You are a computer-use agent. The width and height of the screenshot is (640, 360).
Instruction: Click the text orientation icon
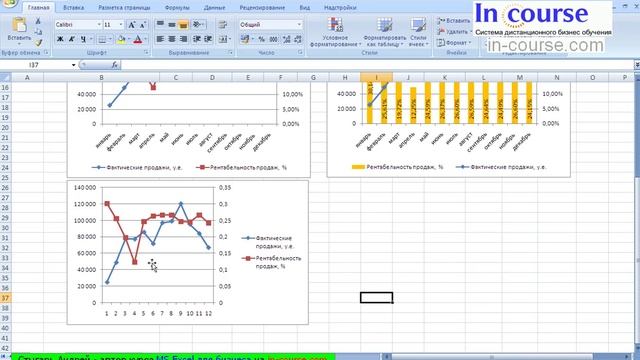pyautogui.click(x=197, y=25)
